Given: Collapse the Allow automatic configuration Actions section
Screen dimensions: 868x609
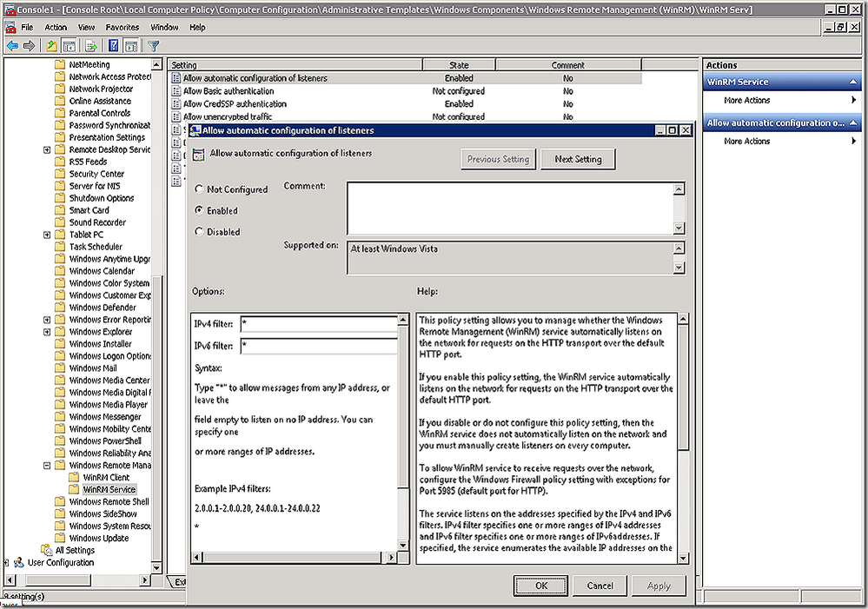Looking at the screenshot, I should click(853, 122).
